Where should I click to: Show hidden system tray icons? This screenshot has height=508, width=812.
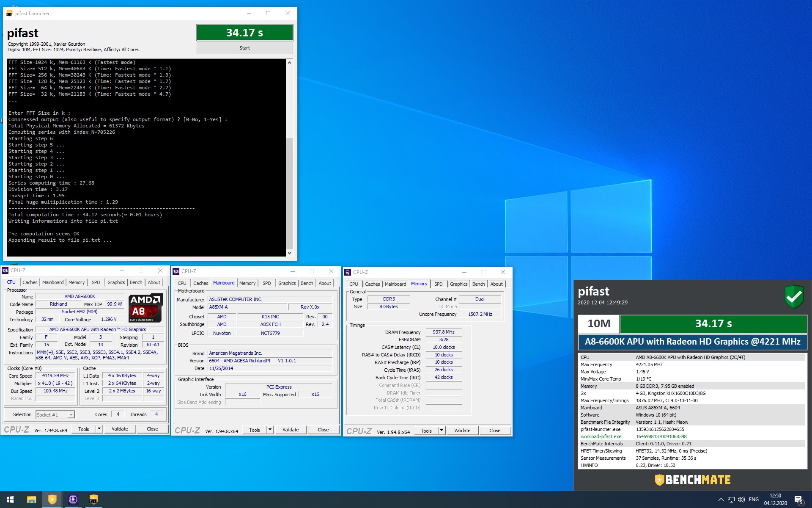pyautogui.click(x=721, y=500)
